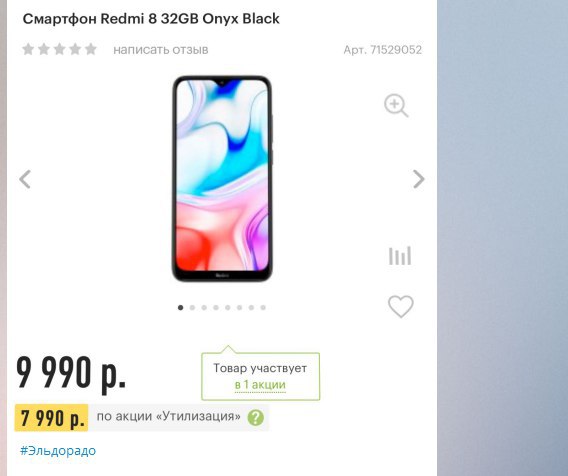Rate product with fifth star
Image resolution: width=568 pixels, height=476 pixels.
tap(91, 49)
